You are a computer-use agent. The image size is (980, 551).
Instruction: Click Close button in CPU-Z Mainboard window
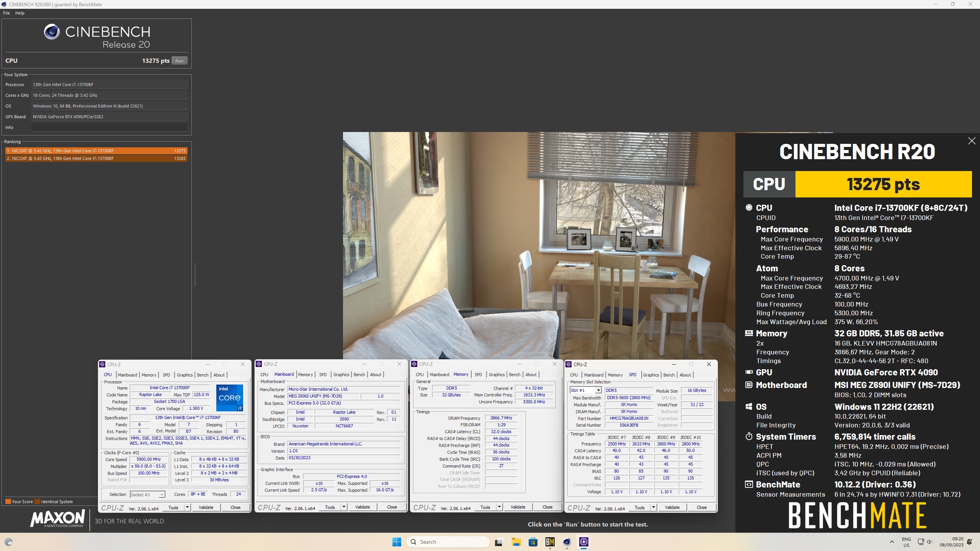tap(392, 507)
